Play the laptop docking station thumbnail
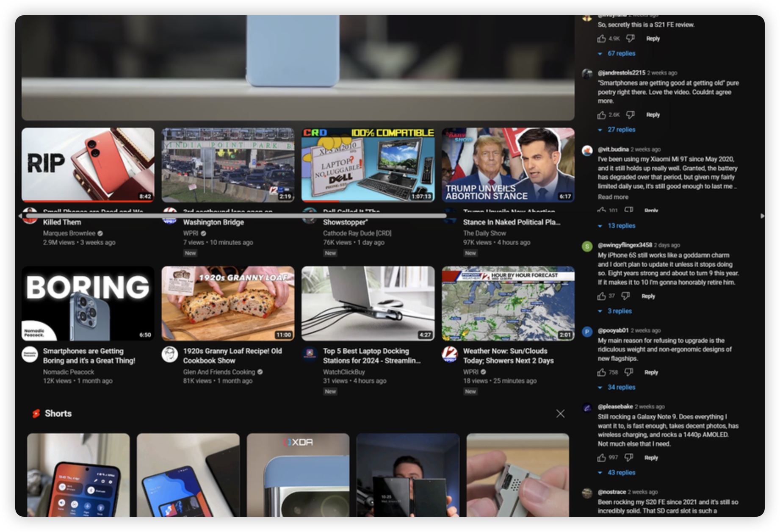 368,303
